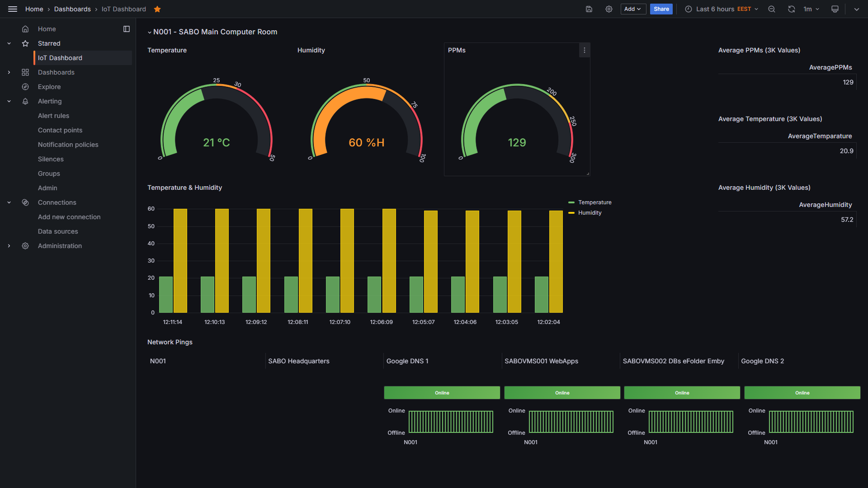Toggle Temperature series in chart legend
Viewport: 868px width, 488px height.
[x=594, y=202]
